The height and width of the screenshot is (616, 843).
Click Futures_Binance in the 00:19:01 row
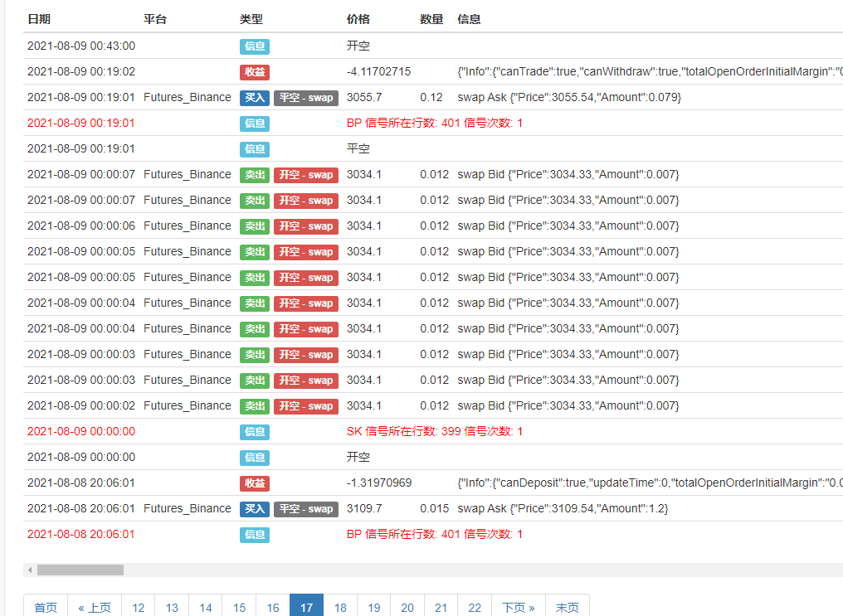pos(187,97)
